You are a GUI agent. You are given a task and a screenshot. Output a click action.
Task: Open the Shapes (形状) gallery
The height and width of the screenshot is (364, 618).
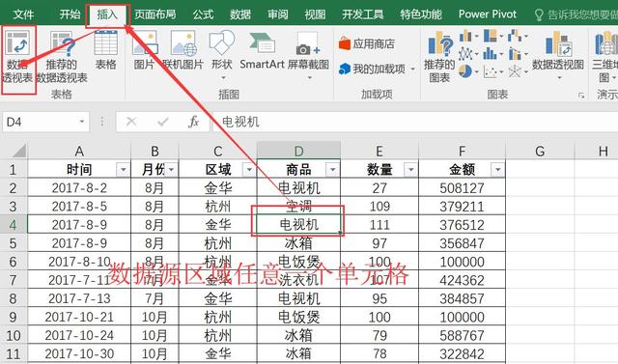pyautogui.click(x=222, y=54)
